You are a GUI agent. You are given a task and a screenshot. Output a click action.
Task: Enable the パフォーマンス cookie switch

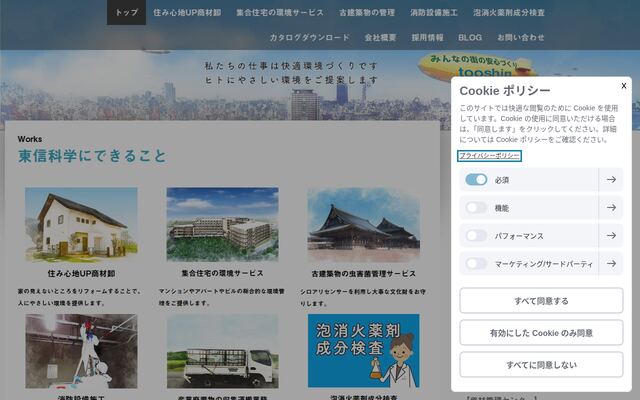[x=476, y=236]
